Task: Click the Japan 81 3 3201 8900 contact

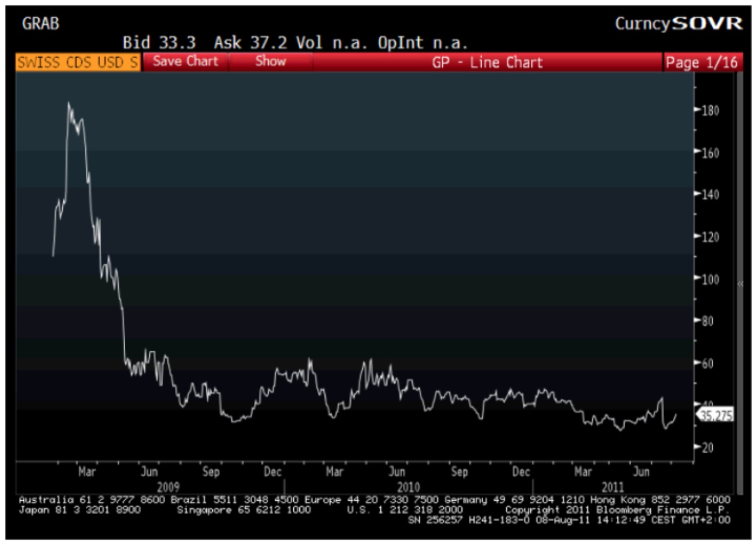Action: click(79, 510)
